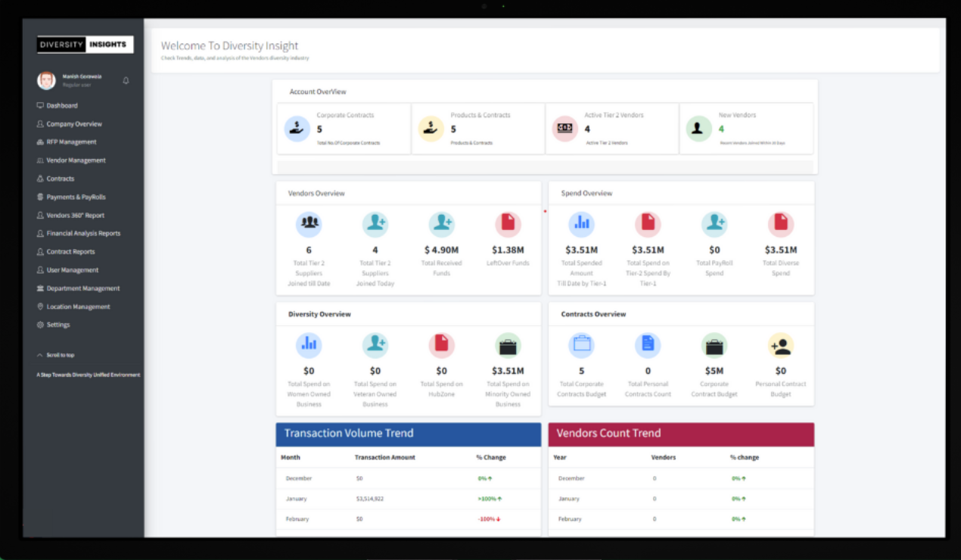The width and height of the screenshot is (961, 560).
Task: Click the Total Corporate Contracts Budget briefcase icon
Action: pyautogui.click(x=581, y=345)
